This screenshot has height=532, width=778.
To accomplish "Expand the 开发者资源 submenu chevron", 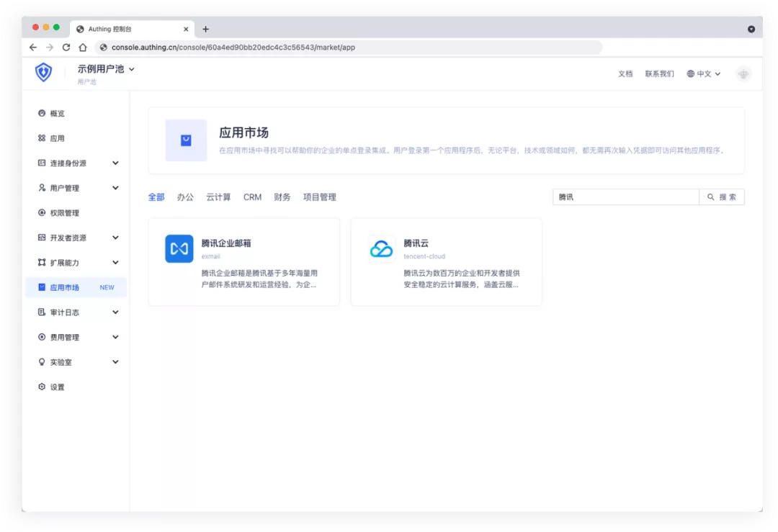I will [x=115, y=238].
